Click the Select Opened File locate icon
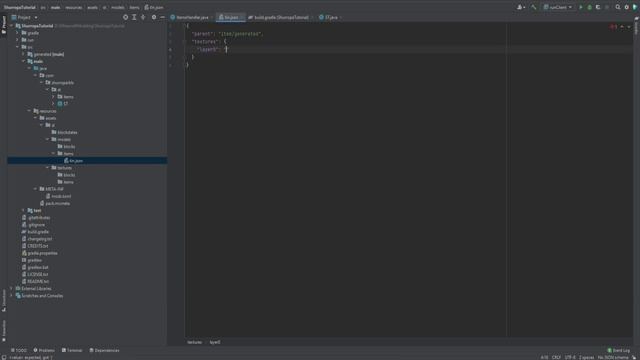 125,17
